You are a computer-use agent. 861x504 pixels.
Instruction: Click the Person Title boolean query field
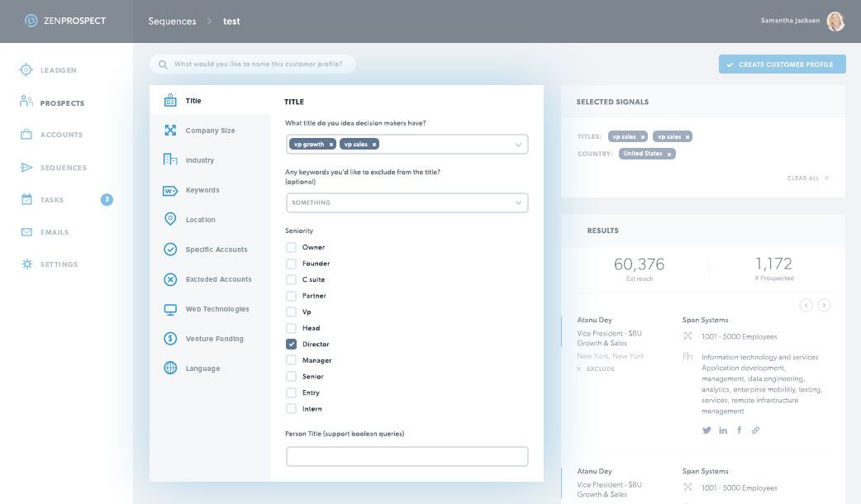[x=407, y=456]
